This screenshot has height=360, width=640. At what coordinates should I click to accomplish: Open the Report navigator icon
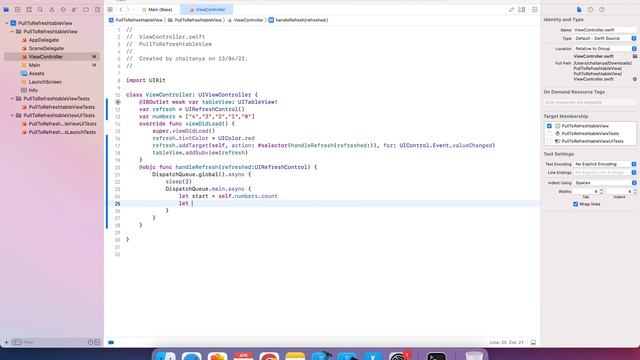pos(97,9)
